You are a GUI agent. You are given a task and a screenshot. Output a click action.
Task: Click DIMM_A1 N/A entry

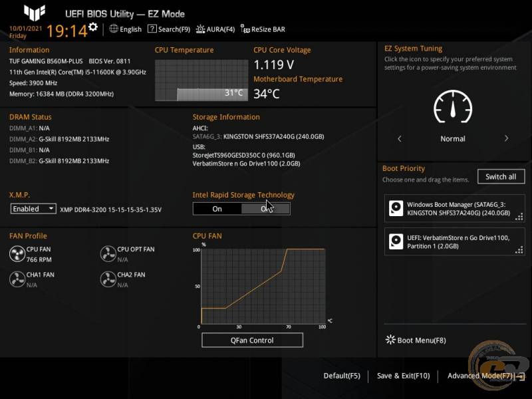[x=29, y=128]
